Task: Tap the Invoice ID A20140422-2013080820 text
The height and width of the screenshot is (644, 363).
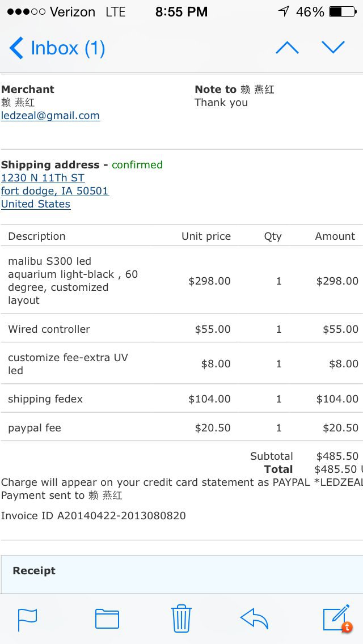Action: [94, 516]
